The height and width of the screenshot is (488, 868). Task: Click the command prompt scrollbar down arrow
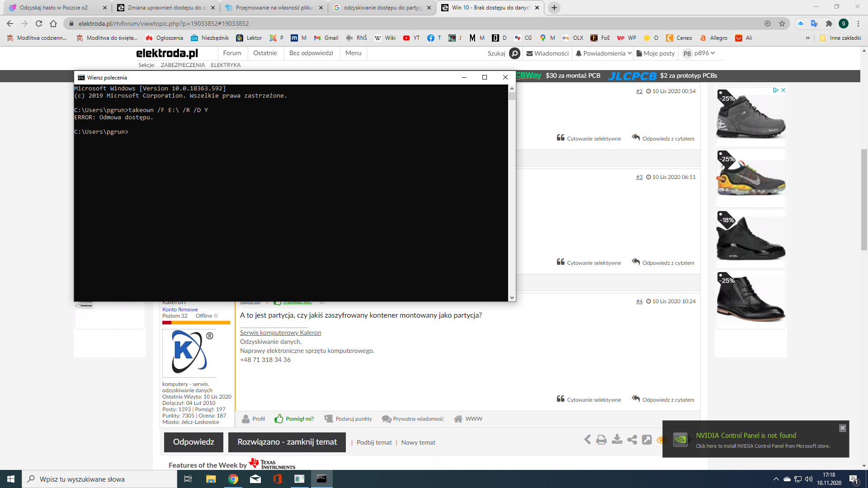tap(512, 297)
